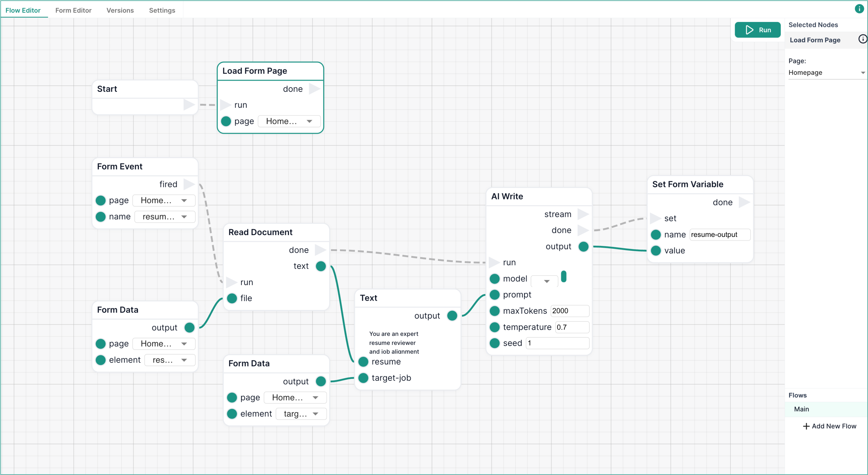Click AI Write stream output arrow
Image resolution: width=868 pixels, height=475 pixels.
click(x=582, y=214)
